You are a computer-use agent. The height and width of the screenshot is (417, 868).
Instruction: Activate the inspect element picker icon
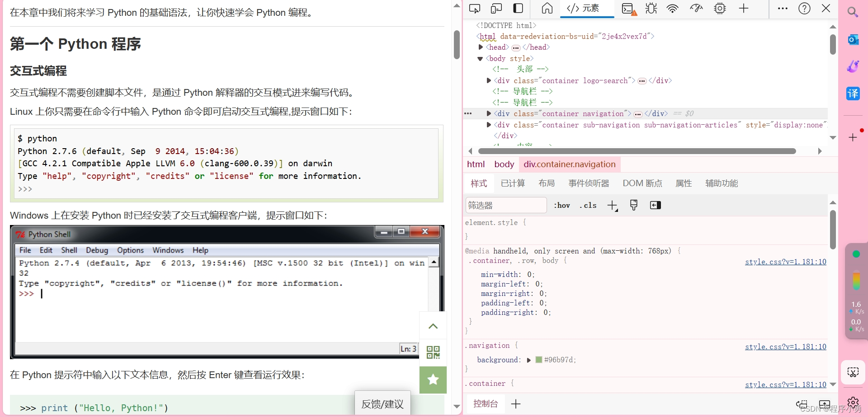pyautogui.click(x=475, y=9)
